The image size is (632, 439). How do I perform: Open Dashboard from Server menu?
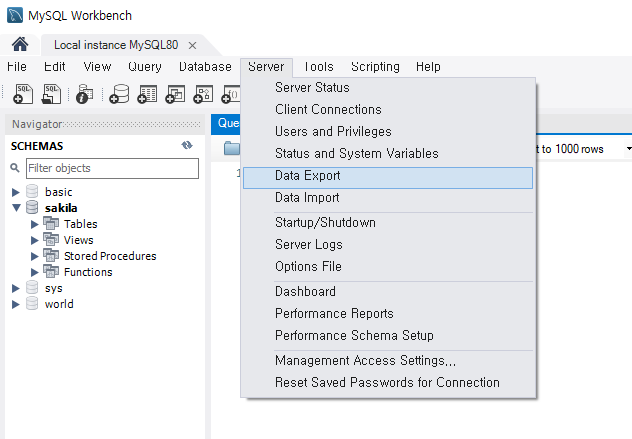388,292
